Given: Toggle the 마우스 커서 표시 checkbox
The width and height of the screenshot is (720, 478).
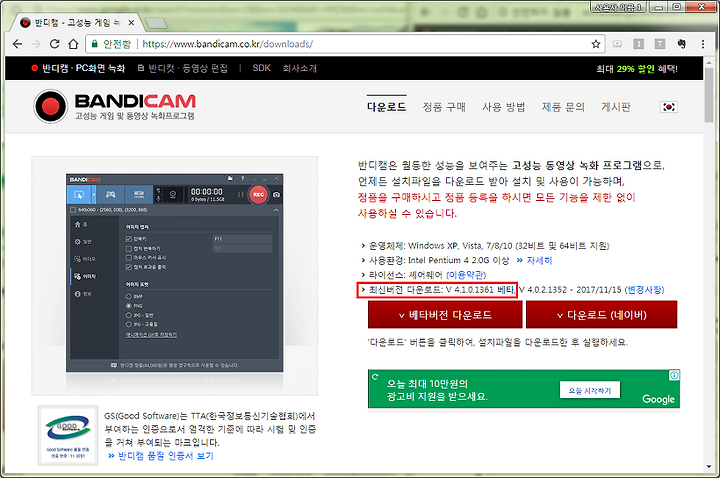Looking at the screenshot, I should pos(129,258).
